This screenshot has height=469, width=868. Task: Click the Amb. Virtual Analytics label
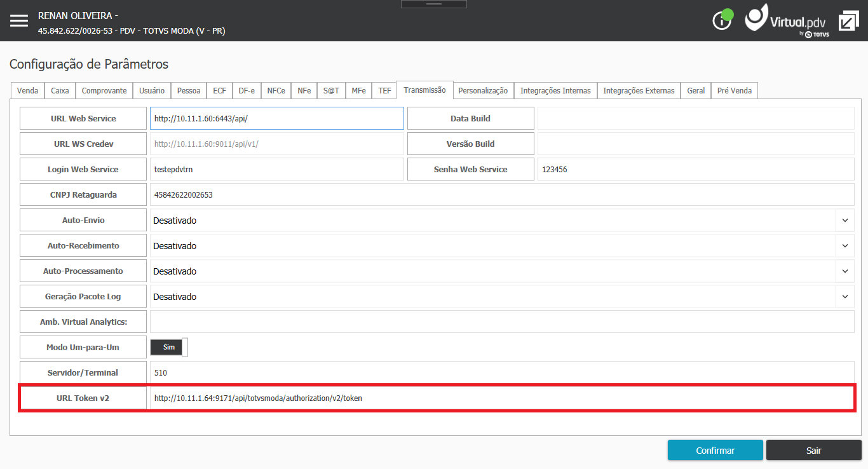click(x=83, y=322)
